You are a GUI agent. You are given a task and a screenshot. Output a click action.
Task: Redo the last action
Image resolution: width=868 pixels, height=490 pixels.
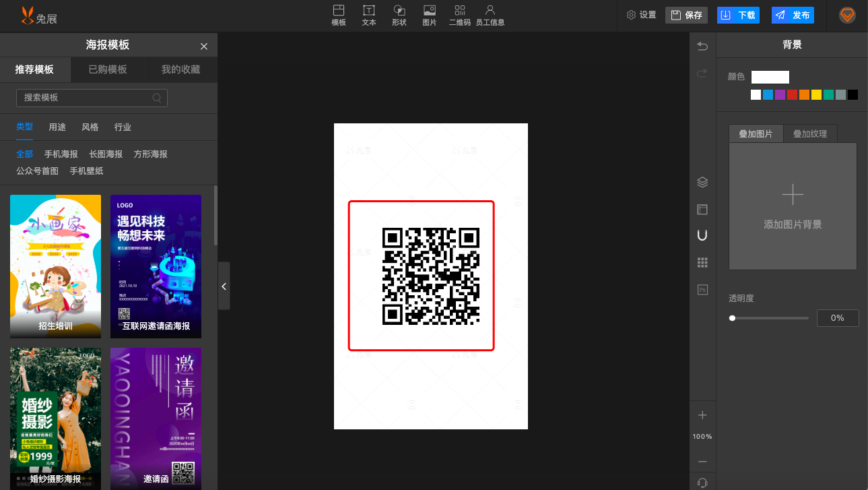coord(702,73)
